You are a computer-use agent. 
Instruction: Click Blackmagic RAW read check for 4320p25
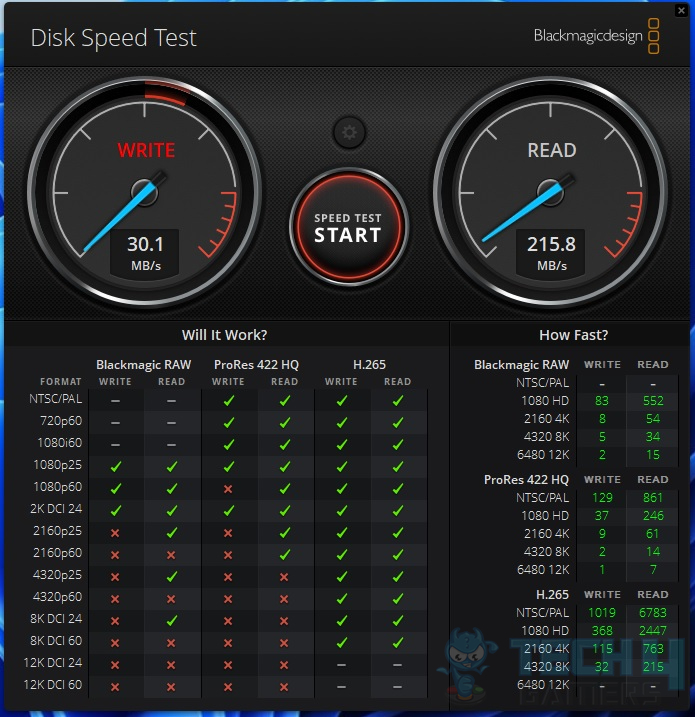click(171, 577)
